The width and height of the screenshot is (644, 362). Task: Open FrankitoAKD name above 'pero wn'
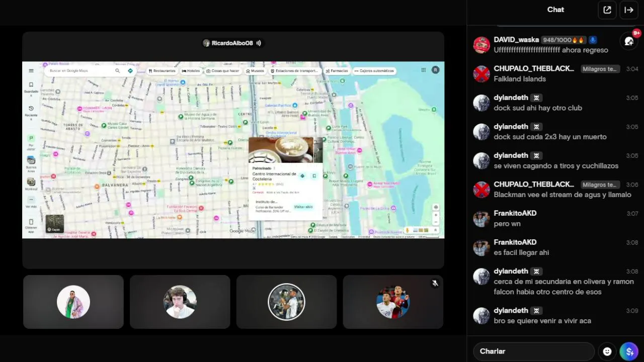pos(515,213)
